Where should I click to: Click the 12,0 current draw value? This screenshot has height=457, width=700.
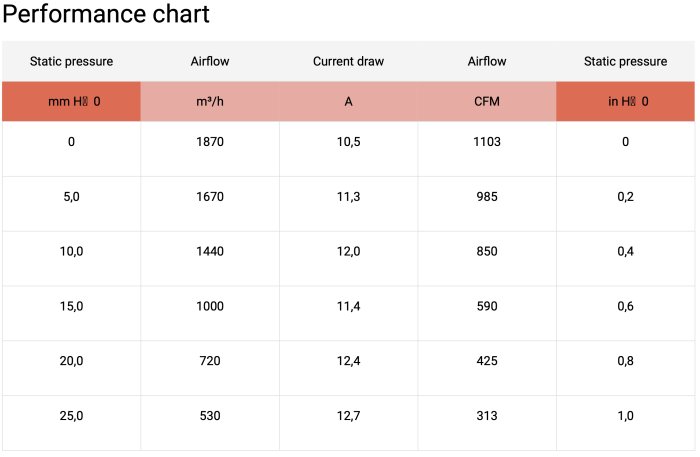click(348, 251)
